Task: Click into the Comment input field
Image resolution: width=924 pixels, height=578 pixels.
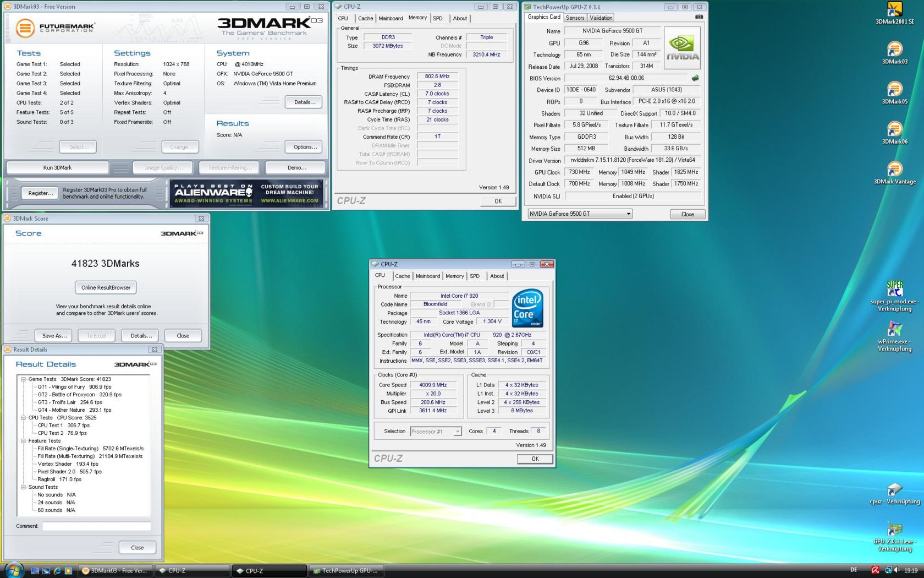Action: point(97,526)
